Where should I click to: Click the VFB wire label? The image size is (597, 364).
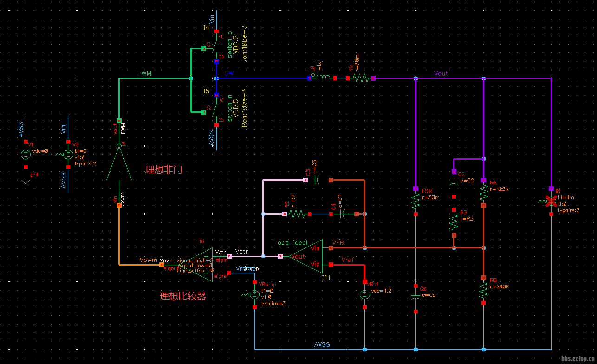338,243
